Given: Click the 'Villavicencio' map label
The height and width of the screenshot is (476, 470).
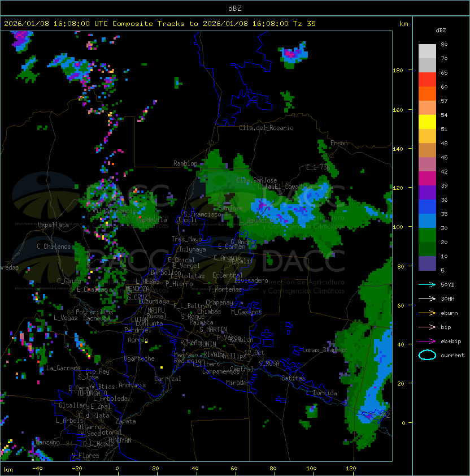Looking at the screenshot, I should point(114,211).
